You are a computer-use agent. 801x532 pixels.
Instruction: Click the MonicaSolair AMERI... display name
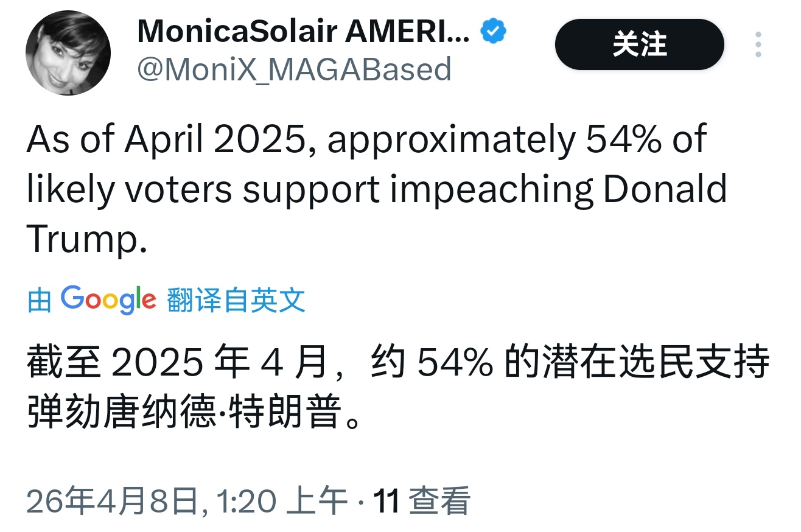pos(303,30)
